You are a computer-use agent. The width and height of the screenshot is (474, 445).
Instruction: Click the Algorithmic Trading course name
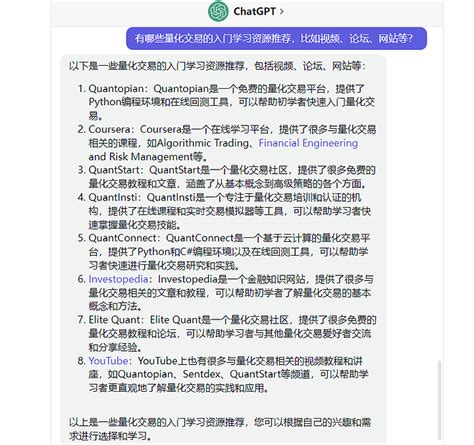[x=202, y=143]
